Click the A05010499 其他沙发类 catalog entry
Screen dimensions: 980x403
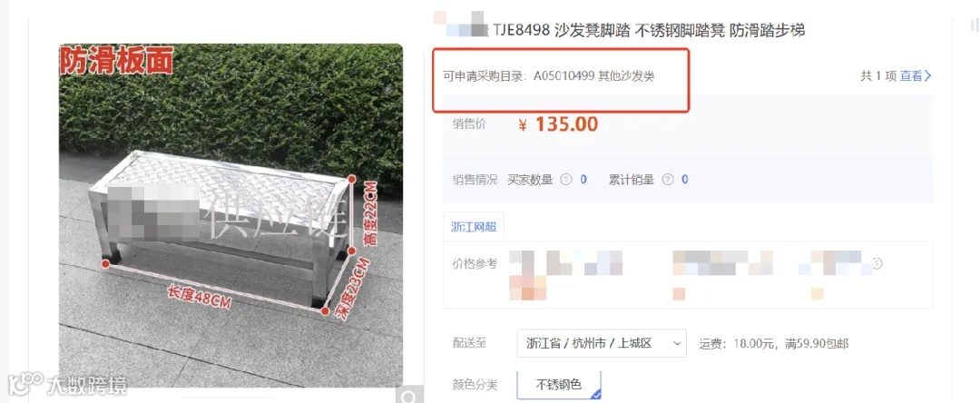(593, 76)
